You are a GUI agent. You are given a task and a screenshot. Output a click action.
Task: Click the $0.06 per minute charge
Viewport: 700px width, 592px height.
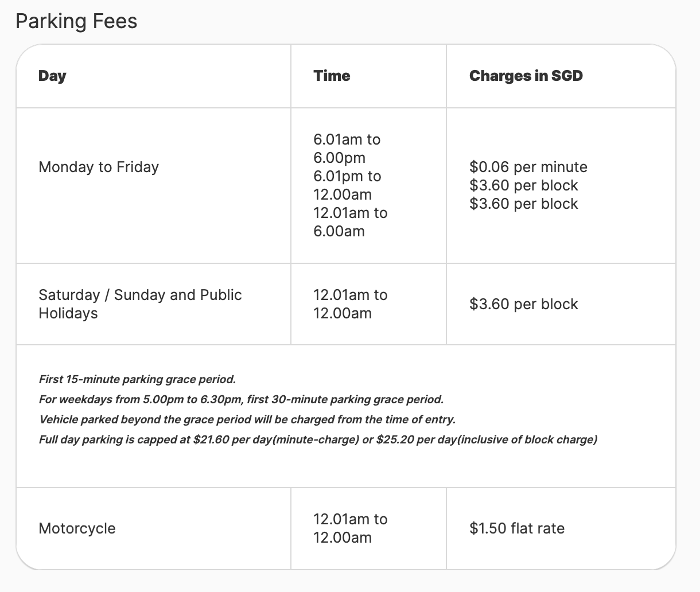[528, 167]
